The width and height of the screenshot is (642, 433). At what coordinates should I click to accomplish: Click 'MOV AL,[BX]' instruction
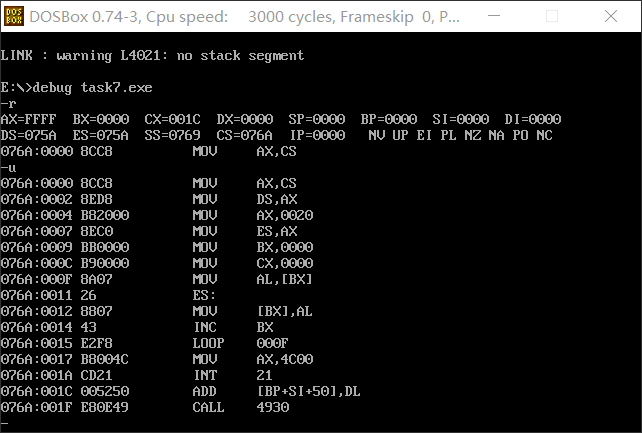click(253, 280)
